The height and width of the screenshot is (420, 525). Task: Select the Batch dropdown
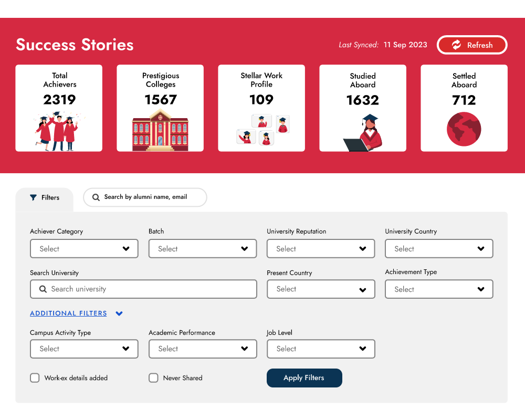203,249
